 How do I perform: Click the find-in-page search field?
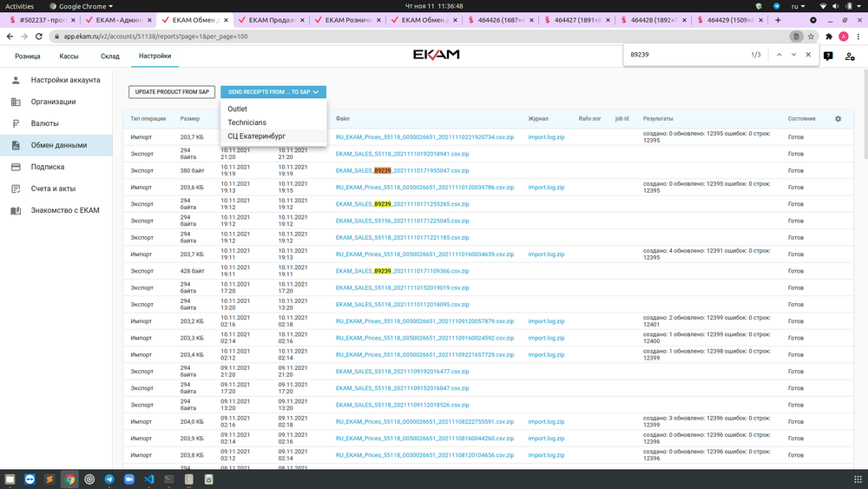click(686, 55)
